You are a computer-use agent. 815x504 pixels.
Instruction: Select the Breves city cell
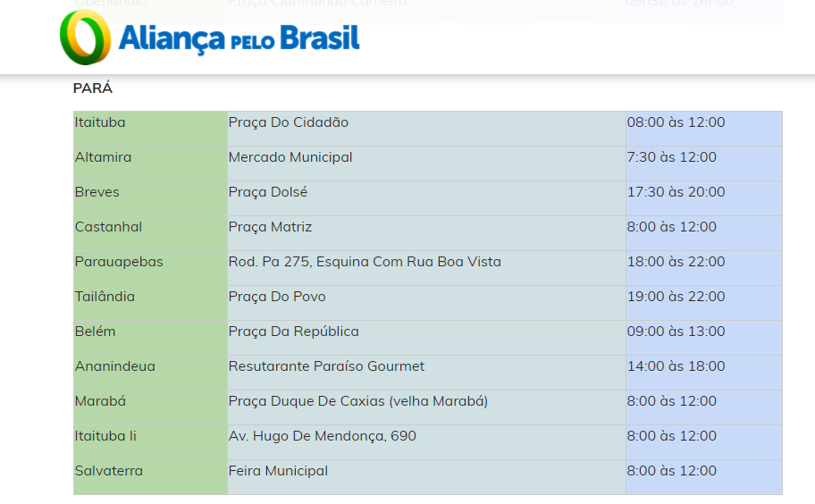click(x=97, y=192)
